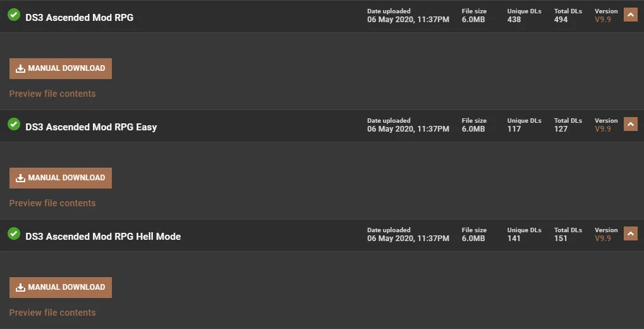Open Preview file contents for RPG Easy
The width and height of the screenshot is (644, 329).
pyautogui.click(x=52, y=203)
